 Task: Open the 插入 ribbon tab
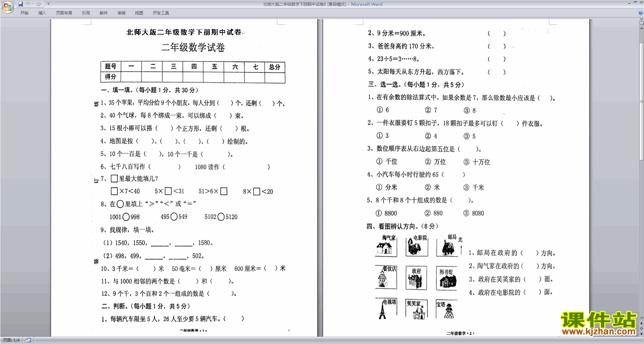pos(42,13)
